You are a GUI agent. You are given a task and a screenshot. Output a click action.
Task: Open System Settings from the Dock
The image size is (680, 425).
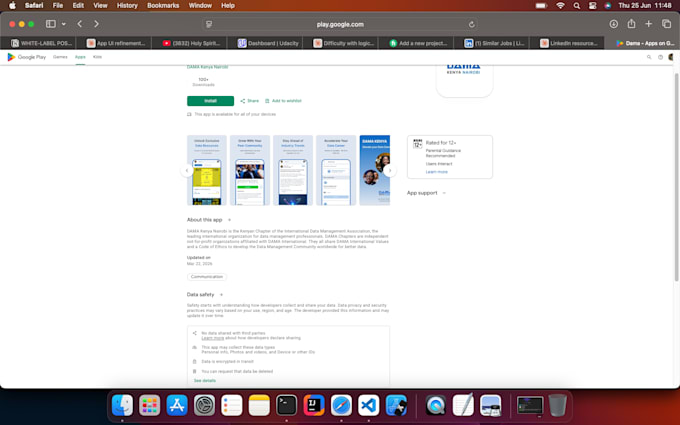[x=204, y=405]
